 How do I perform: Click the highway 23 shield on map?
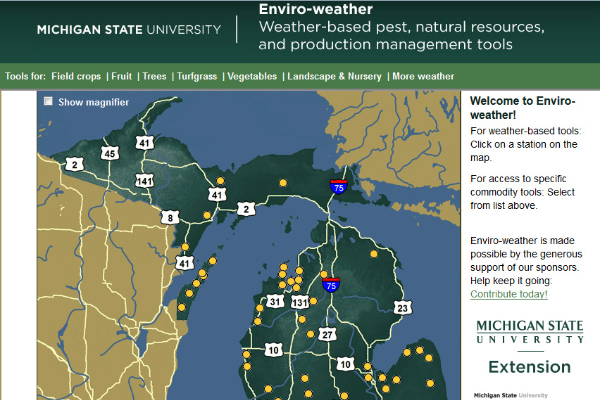pos(402,308)
